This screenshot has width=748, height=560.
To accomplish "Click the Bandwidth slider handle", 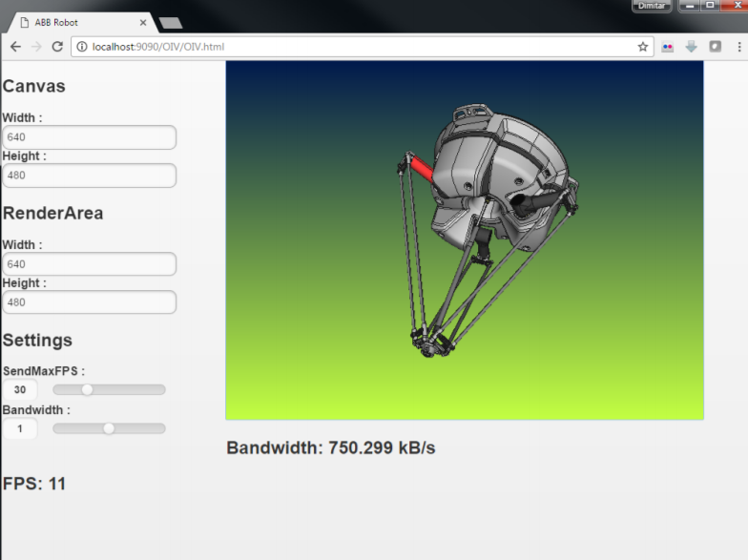I will tap(109, 428).
